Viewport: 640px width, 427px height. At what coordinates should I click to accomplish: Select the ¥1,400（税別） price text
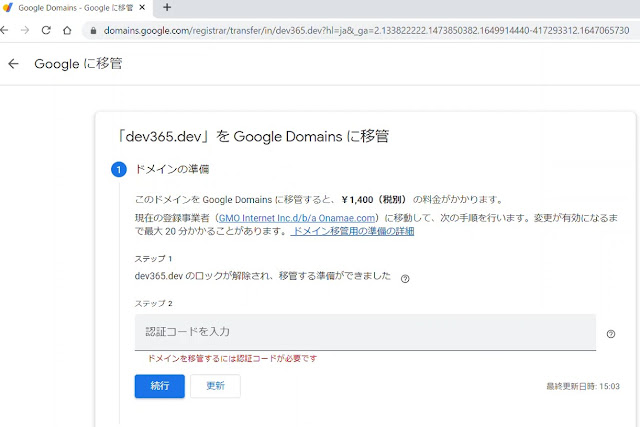click(374, 200)
